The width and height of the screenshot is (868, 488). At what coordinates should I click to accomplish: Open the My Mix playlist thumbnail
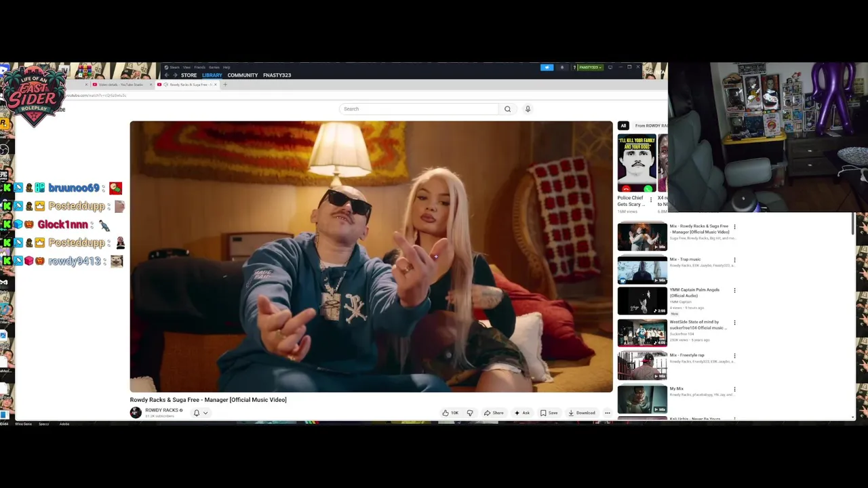642,399
